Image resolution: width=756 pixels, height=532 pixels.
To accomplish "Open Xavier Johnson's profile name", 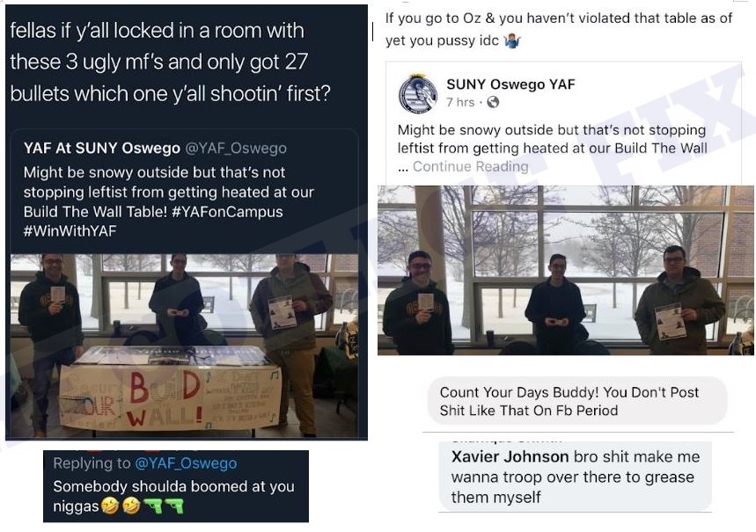I will (x=510, y=456).
